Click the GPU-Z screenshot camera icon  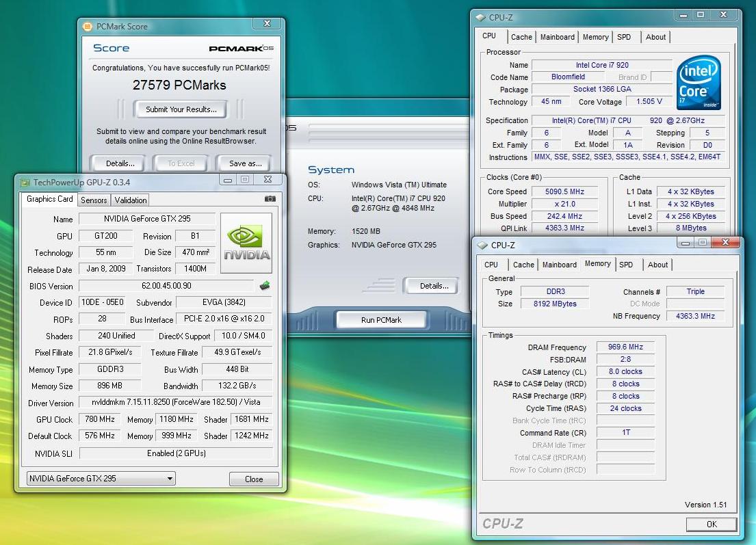click(270, 198)
